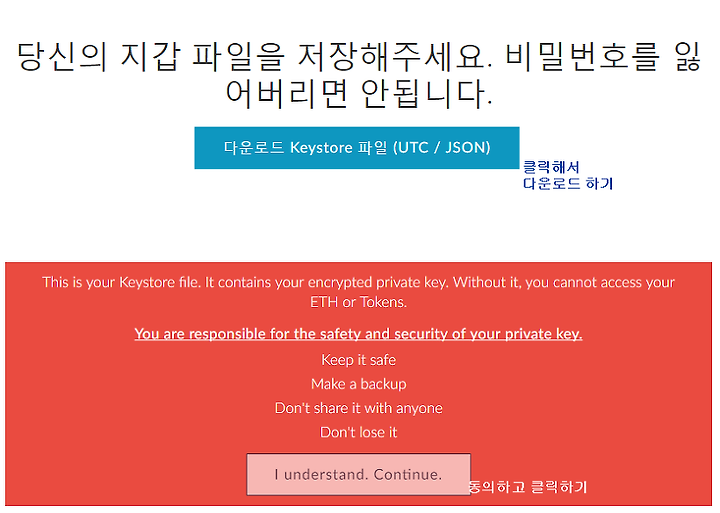This screenshot has height=513, width=720.
Task: Click the blue '클릭해서' annotation text
Action: pos(551,167)
